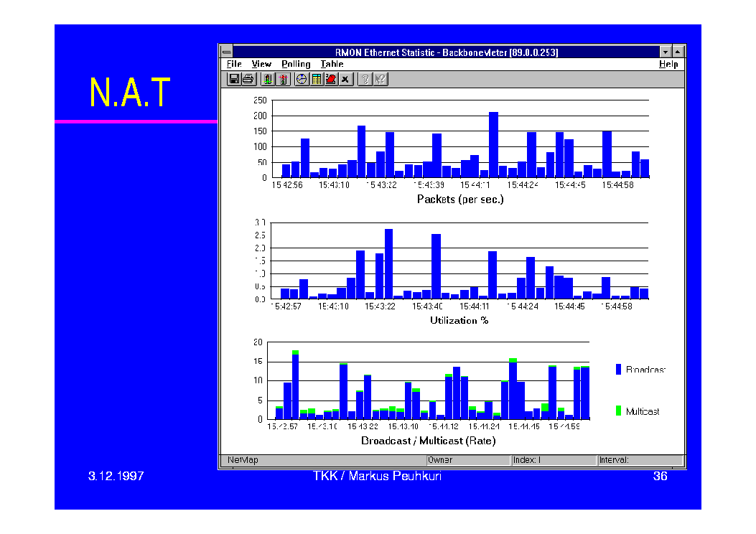The width and height of the screenshot is (756, 534).
Task: Open the window system control menu box
Action: pos(226,52)
